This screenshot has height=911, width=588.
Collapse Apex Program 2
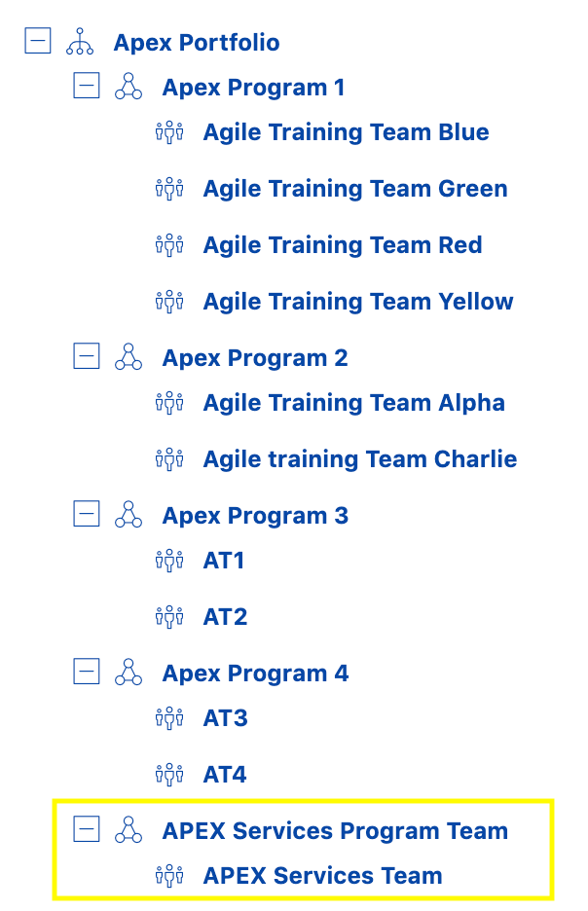[x=86, y=356]
